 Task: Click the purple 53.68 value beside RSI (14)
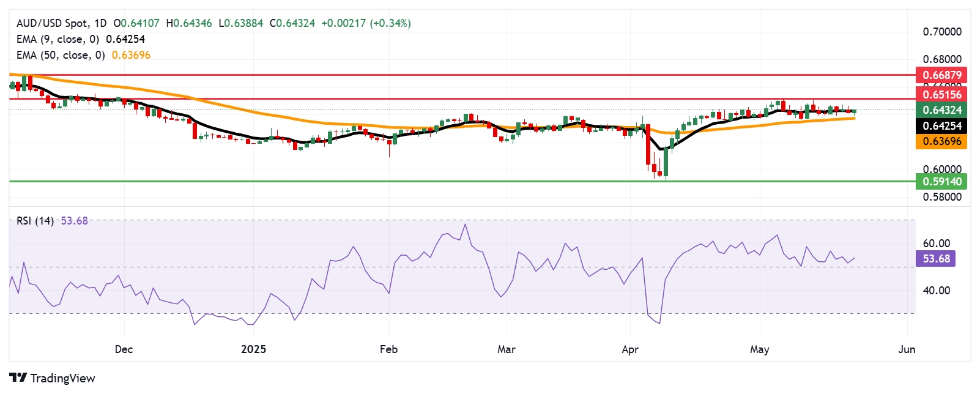pyautogui.click(x=74, y=221)
